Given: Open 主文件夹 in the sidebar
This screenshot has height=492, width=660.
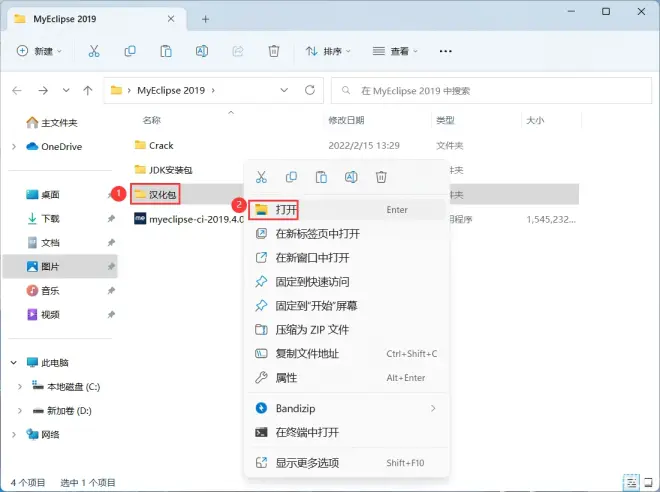Looking at the screenshot, I should click(52, 122).
